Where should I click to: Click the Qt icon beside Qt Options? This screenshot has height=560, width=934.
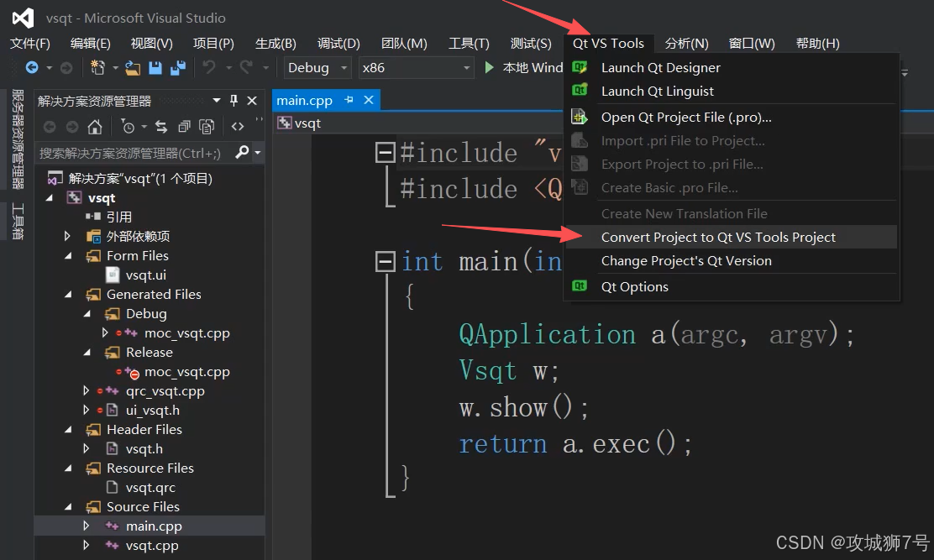[x=580, y=286]
